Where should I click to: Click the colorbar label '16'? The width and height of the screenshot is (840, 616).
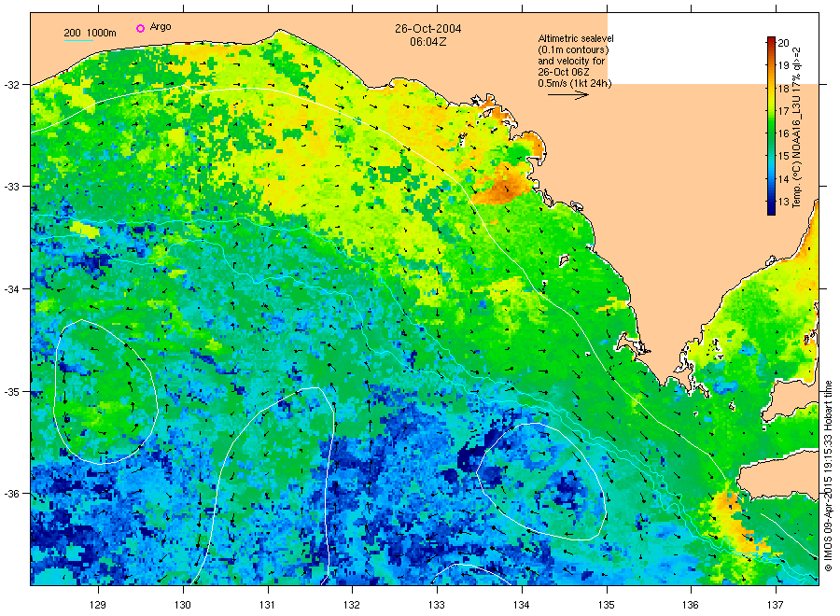click(x=783, y=133)
